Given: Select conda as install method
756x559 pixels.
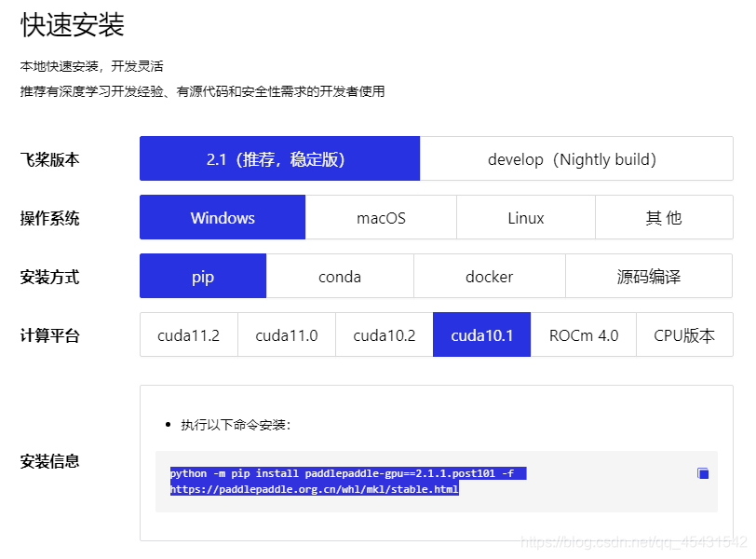Looking at the screenshot, I should (340, 277).
